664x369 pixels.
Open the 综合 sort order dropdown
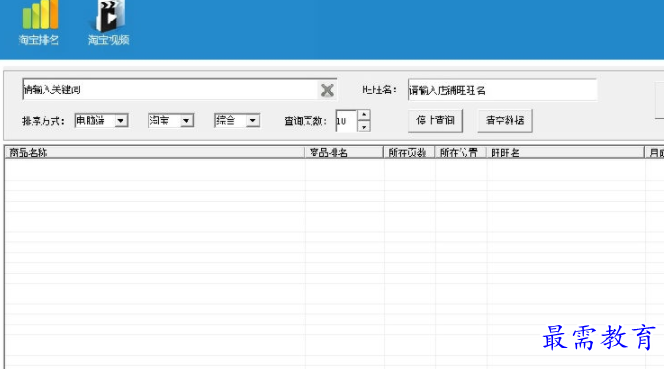click(237, 121)
